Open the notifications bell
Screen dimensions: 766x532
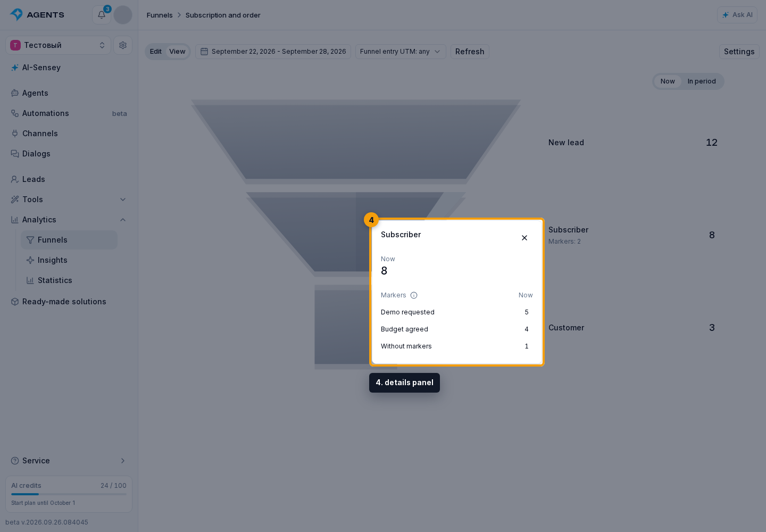point(101,15)
